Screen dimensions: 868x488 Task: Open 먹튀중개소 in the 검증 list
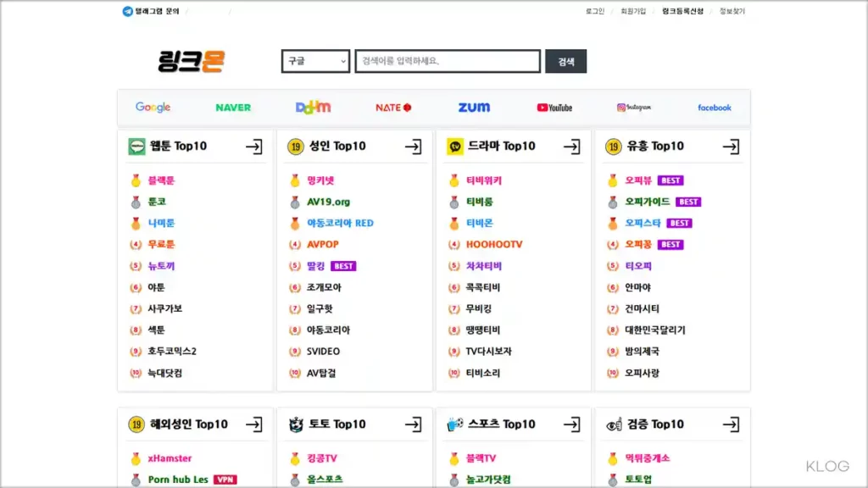coord(647,458)
